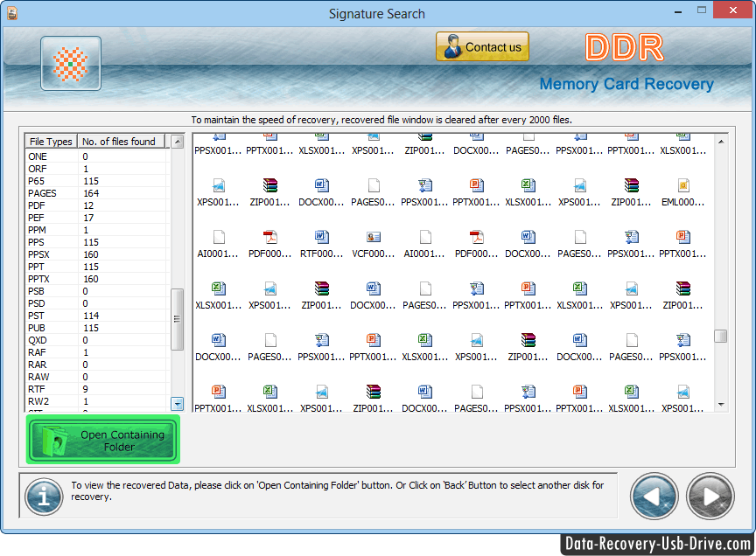Open the RTF000 rich text file icon

point(321,238)
